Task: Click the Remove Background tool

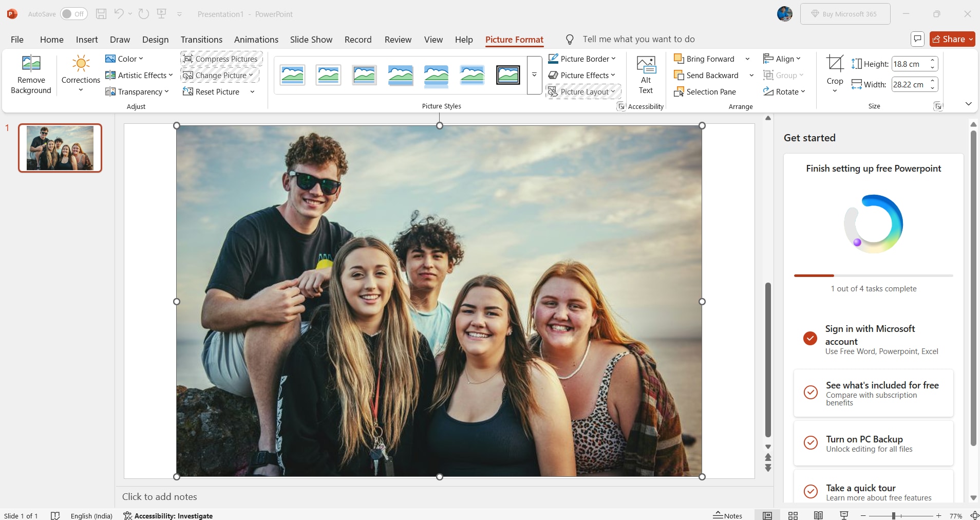Action: pyautogui.click(x=31, y=75)
